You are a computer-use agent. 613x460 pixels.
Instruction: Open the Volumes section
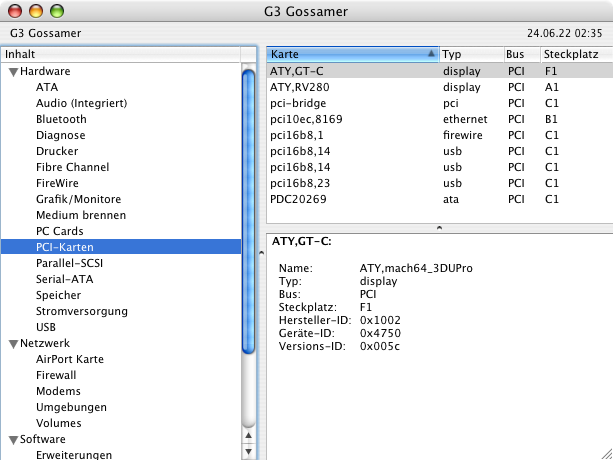(59, 424)
